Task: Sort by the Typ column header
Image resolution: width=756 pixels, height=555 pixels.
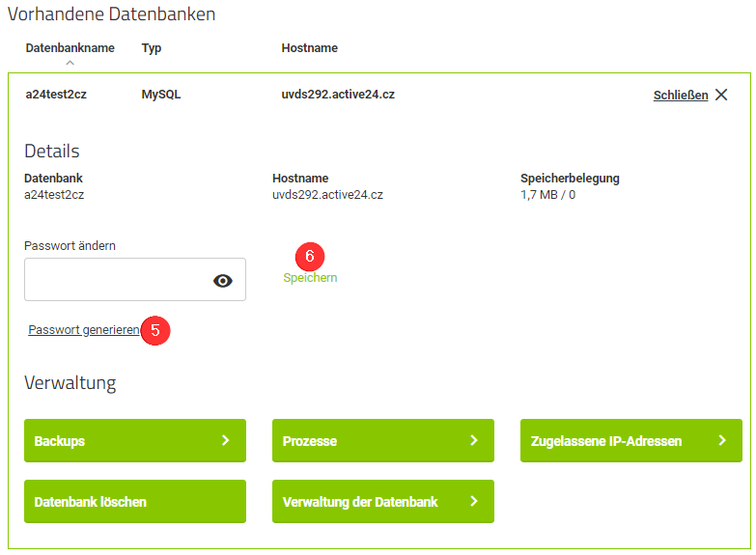Action: [152, 48]
